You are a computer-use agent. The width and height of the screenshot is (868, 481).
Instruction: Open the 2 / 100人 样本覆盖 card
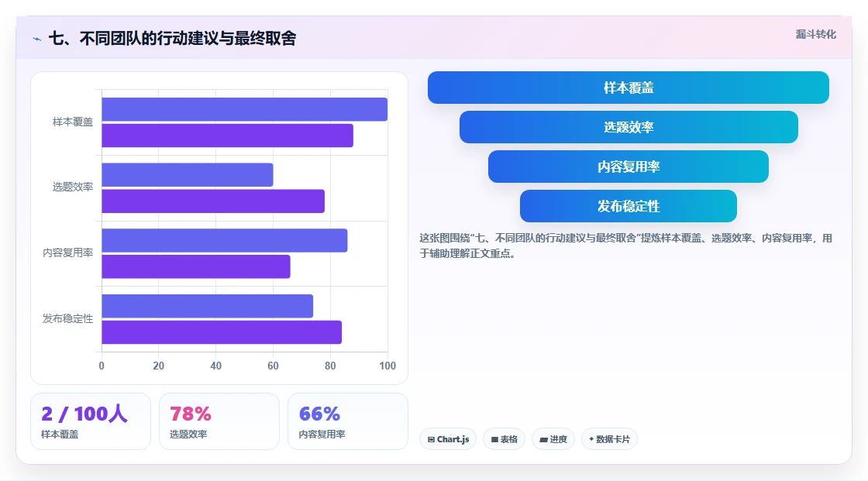pyautogui.click(x=91, y=421)
